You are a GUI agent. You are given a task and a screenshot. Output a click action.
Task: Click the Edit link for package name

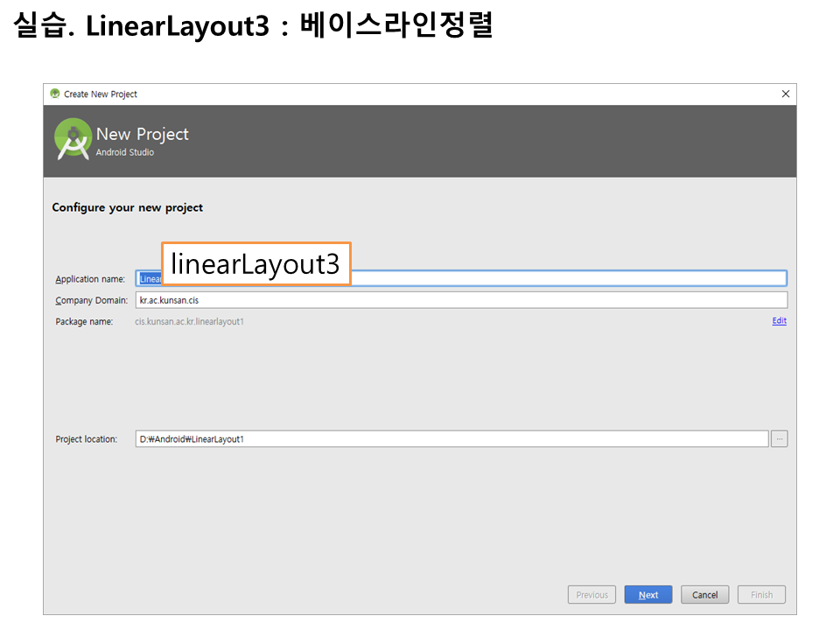tap(779, 321)
